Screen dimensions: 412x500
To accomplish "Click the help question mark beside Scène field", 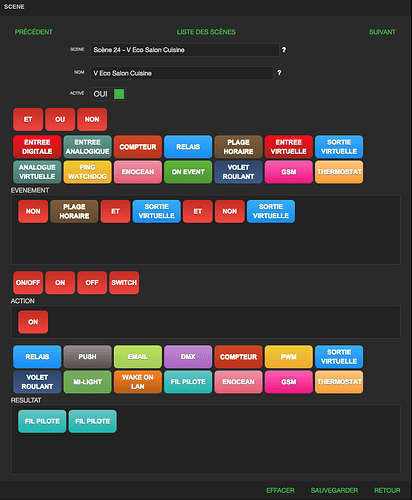I will [284, 50].
